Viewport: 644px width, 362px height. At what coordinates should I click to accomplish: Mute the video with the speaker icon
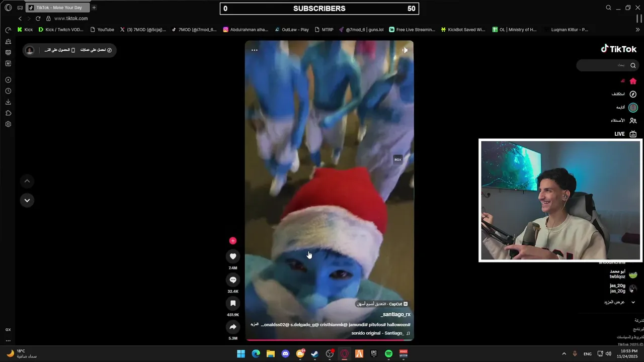pos(405,50)
